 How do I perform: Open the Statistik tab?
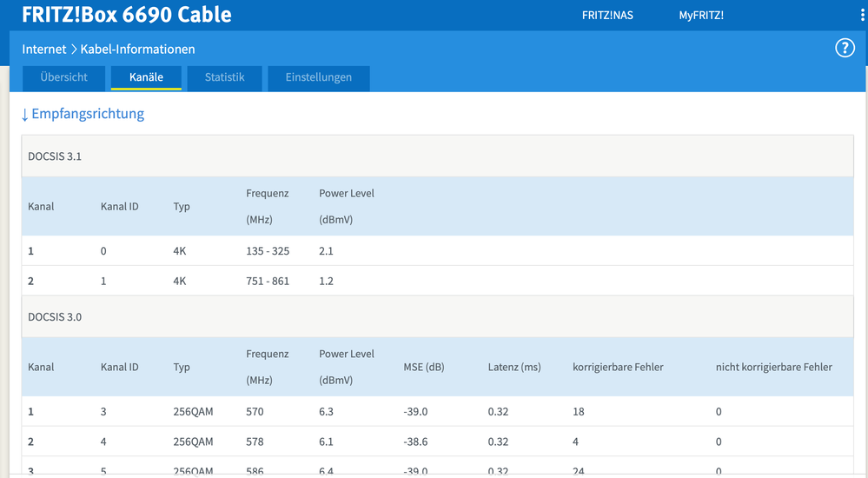pyautogui.click(x=224, y=77)
